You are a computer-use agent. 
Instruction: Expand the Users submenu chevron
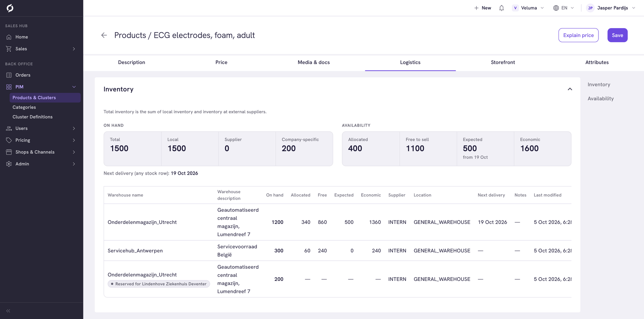pyautogui.click(x=74, y=128)
